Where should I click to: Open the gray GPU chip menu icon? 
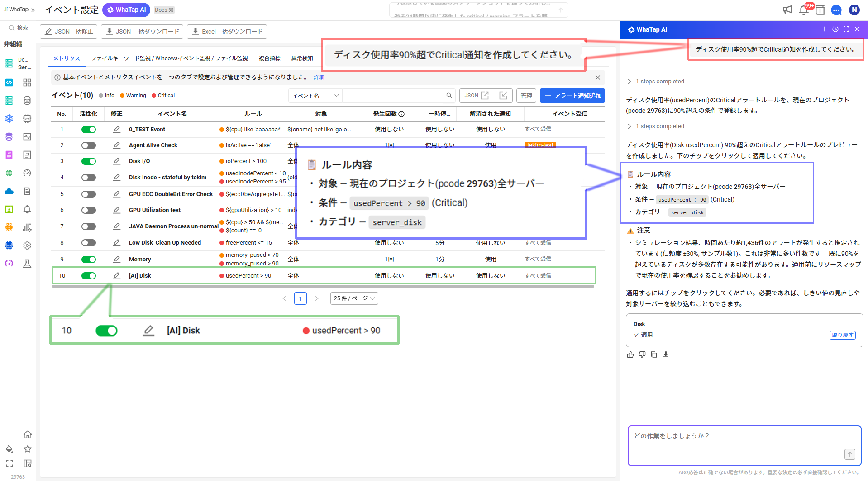coord(27,119)
